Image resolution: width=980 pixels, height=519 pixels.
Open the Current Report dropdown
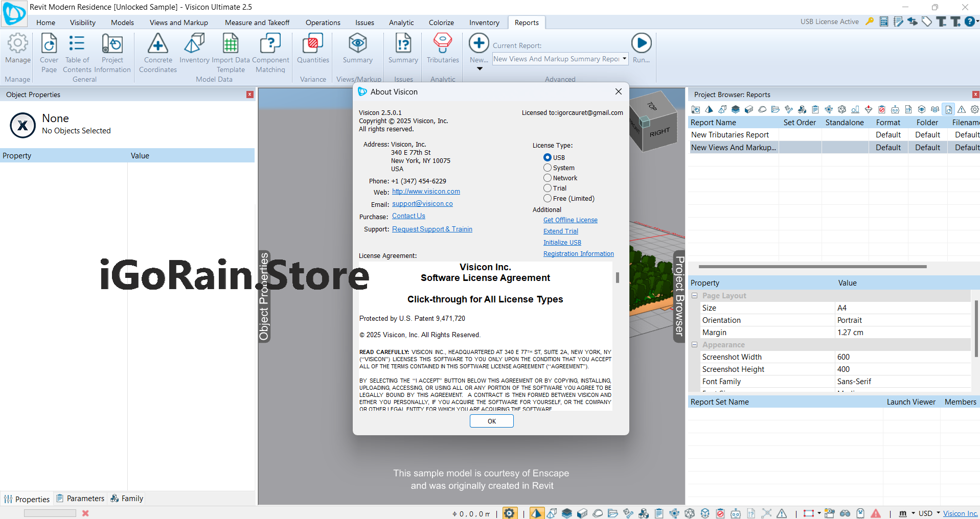click(x=624, y=59)
